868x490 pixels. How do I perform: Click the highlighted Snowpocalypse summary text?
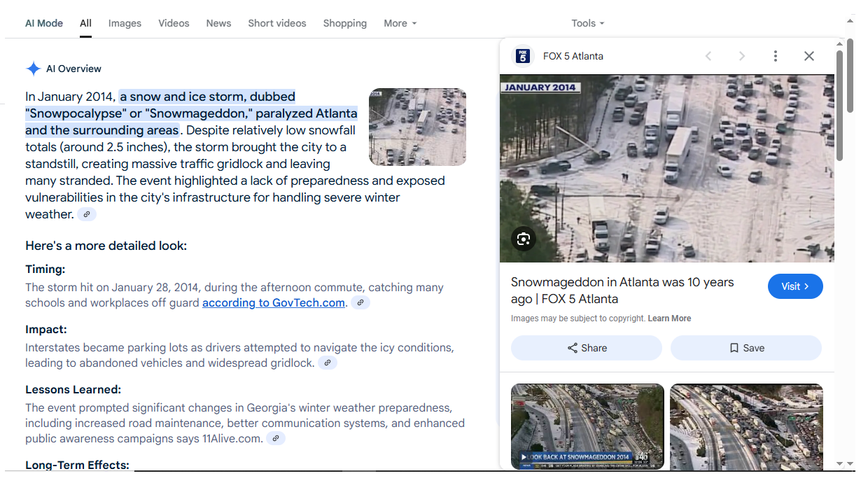pyautogui.click(x=191, y=113)
